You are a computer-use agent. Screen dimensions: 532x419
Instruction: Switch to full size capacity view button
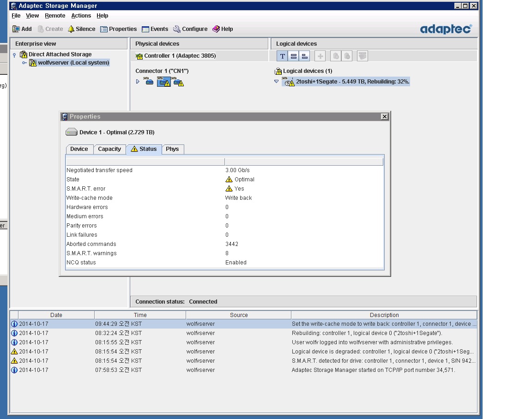[x=294, y=56]
